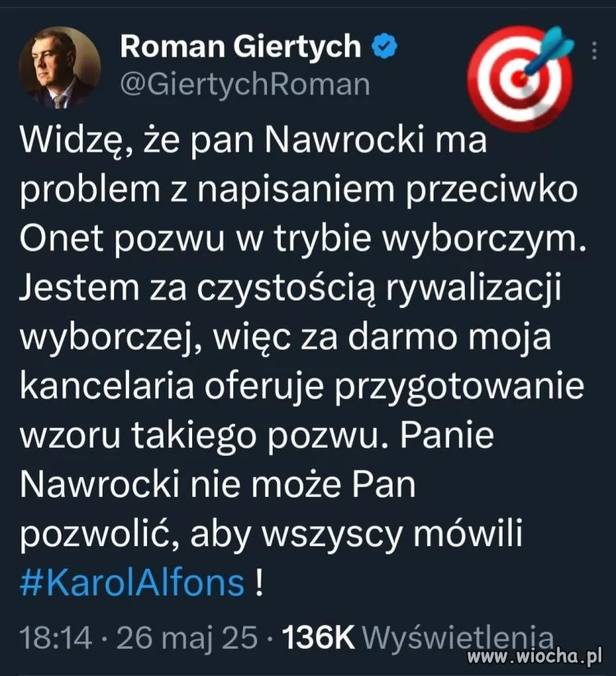
Task: Open the #KarolAlfons hashtag link
Action: coord(132,583)
